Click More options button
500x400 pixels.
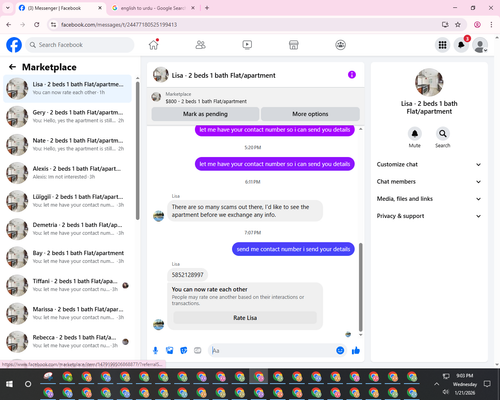point(310,114)
